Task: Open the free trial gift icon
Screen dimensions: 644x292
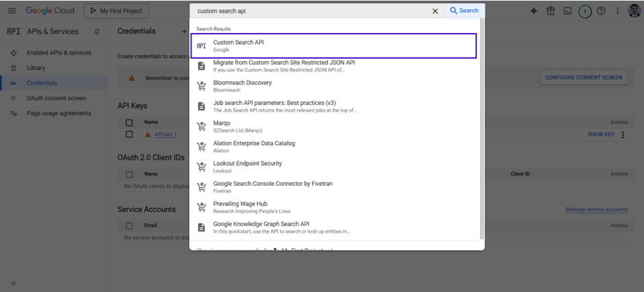Action: coord(550,11)
